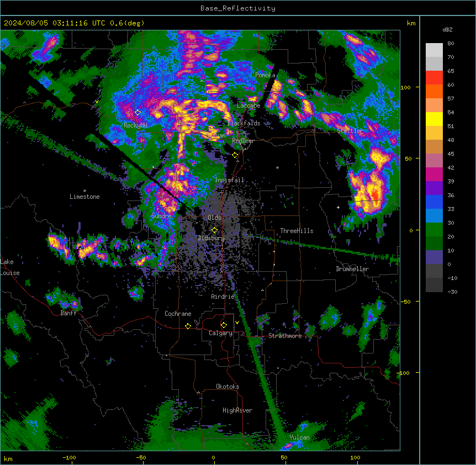Select the Blackfalds city label

244,123
